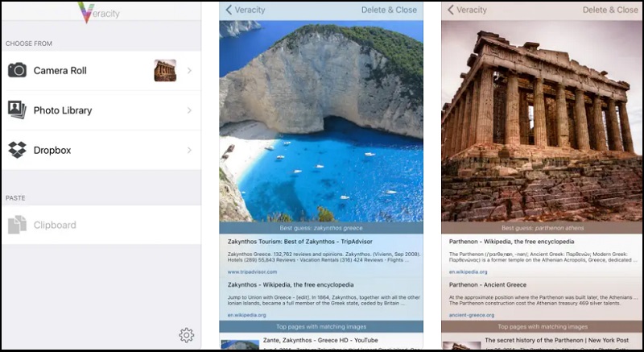Viewport: 644px width, 352px height.
Task: Expand Photo Library using its chevron arrow
Action: tap(190, 110)
